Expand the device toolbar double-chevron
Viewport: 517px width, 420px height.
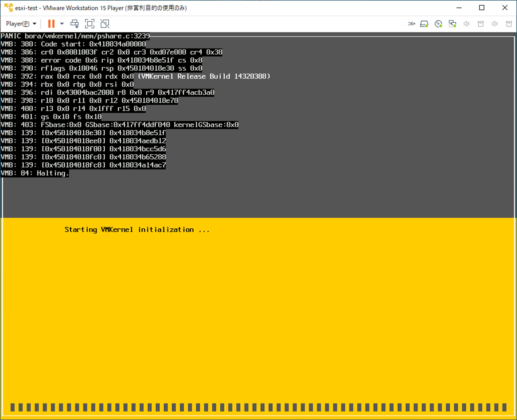[411, 24]
